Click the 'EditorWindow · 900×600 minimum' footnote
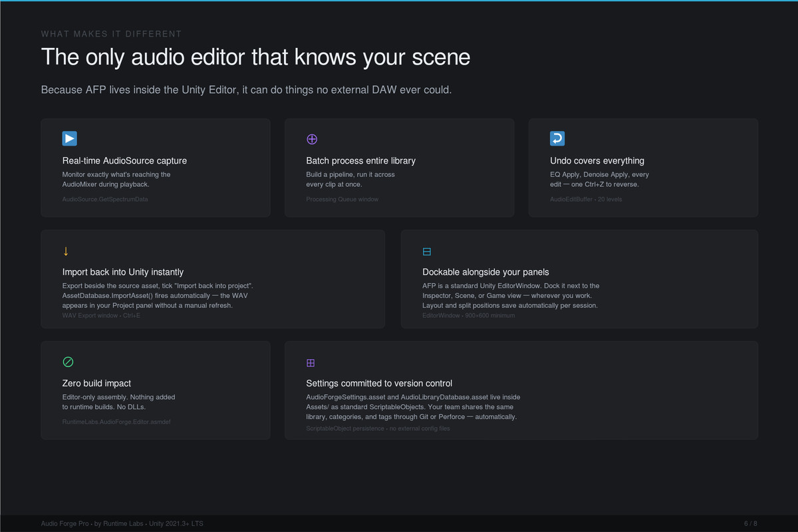This screenshot has height=532, width=798. coord(469,315)
